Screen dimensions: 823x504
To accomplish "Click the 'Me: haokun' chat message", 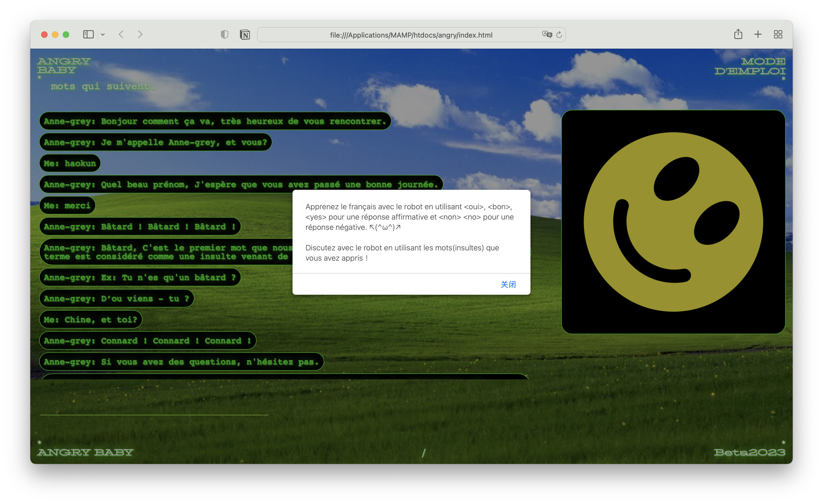I will [70, 163].
